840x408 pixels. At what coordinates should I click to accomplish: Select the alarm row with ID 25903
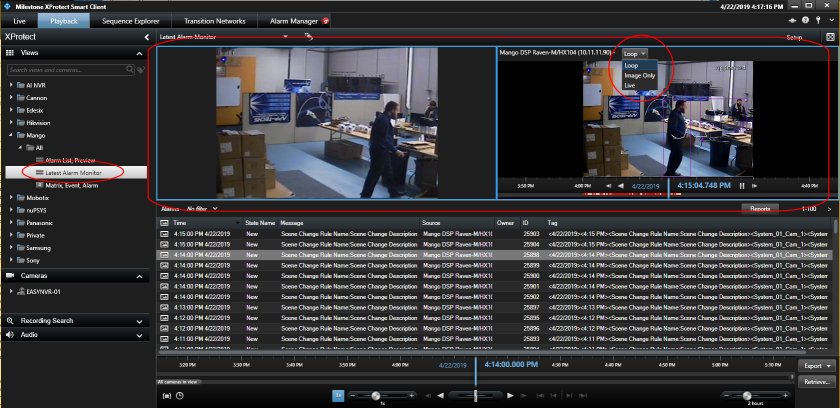pyautogui.click(x=495, y=234)
